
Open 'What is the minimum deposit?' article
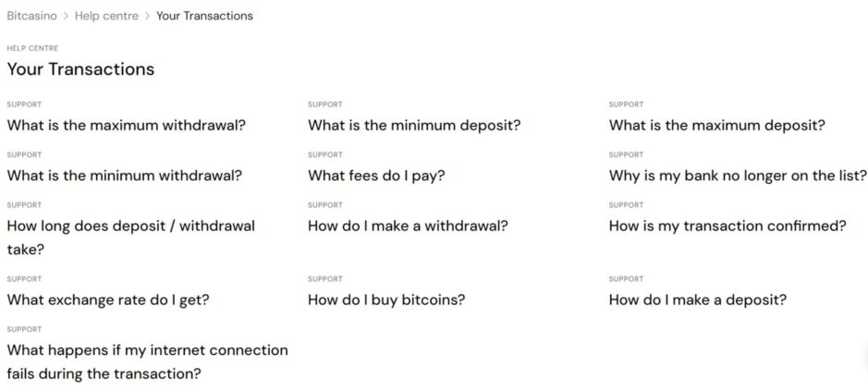pos(414,125)
